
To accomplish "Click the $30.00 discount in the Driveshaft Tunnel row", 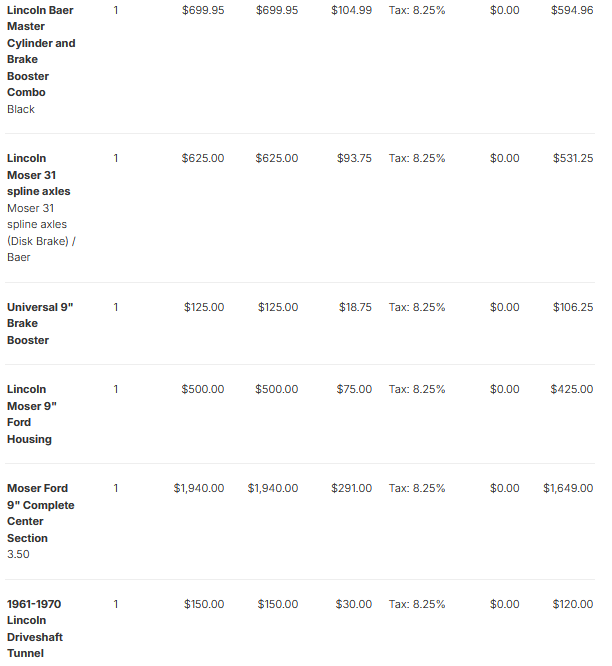I will point(353,604).
